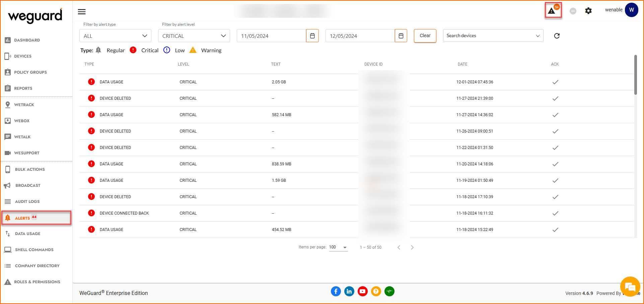Viewport: 644px width, 304px height.
Task: Expand the Filter by alert type dropdown
Action: [x=115, y=36]
